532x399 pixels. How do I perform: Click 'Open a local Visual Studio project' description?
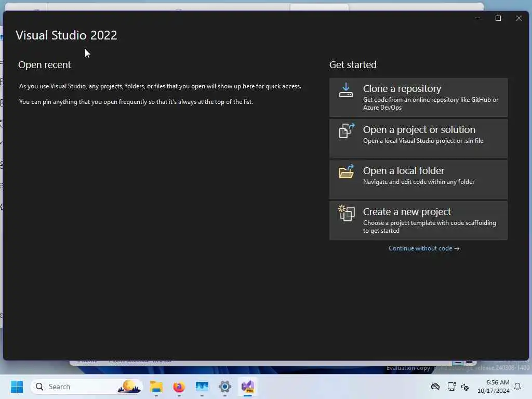pyautogui.click(x=423, y=141)
